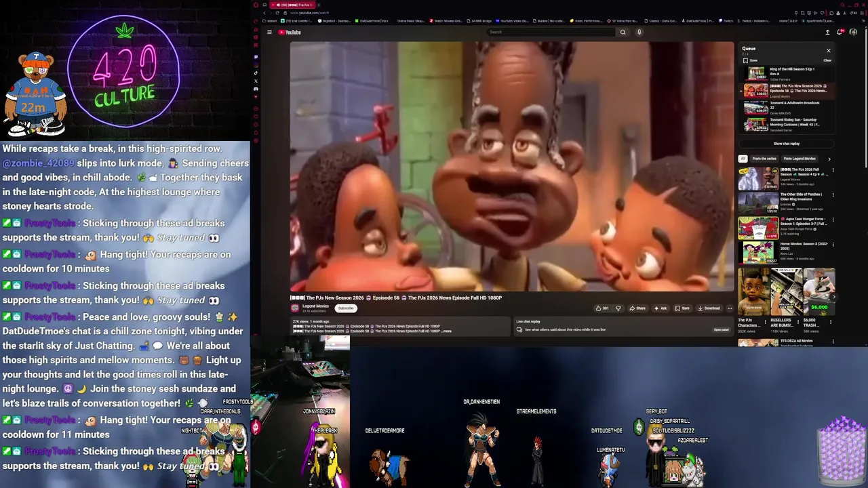This screenshot has width=868, height=488.
Task: Select From the series chip
Action: coord(764,159)
